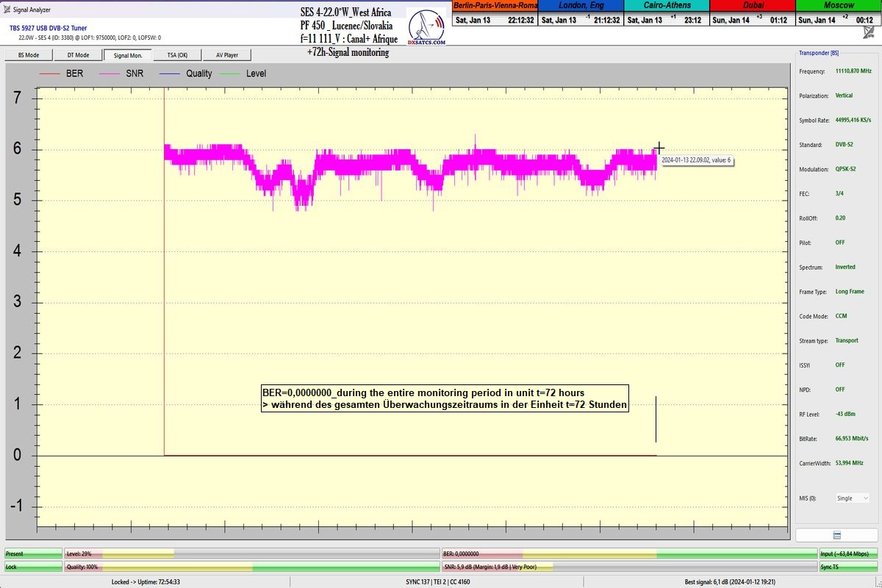
Task: Click the BER annotation text box on graph
Action: coord(445,398)
